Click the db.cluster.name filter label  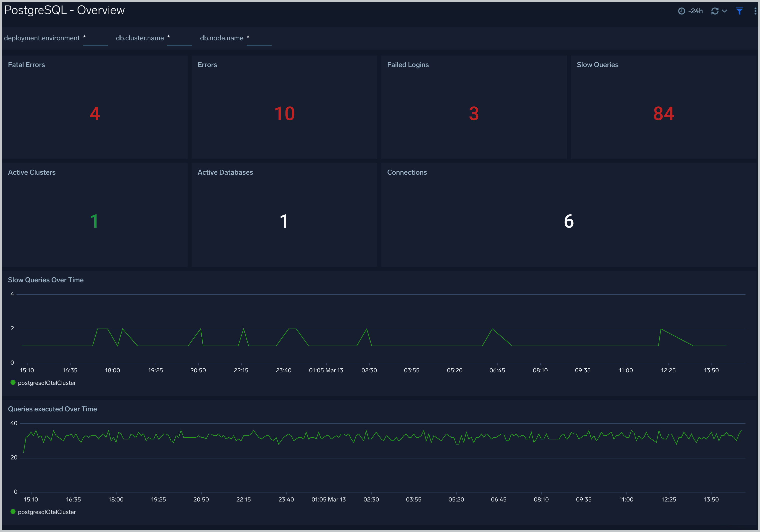140,38
